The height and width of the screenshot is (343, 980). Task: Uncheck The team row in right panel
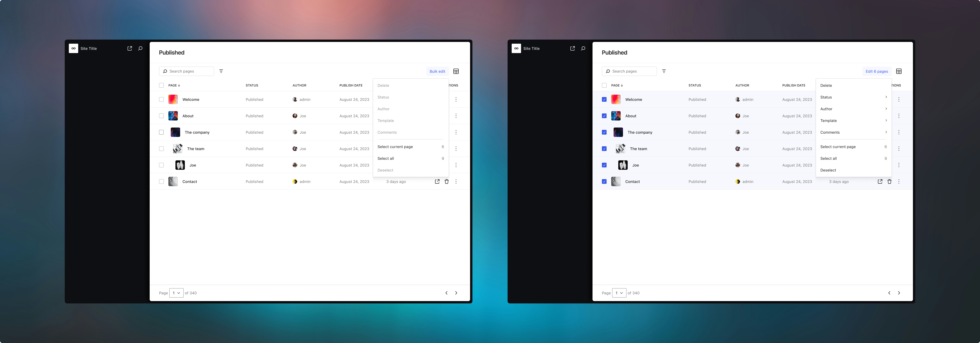(x=604, y=148)
